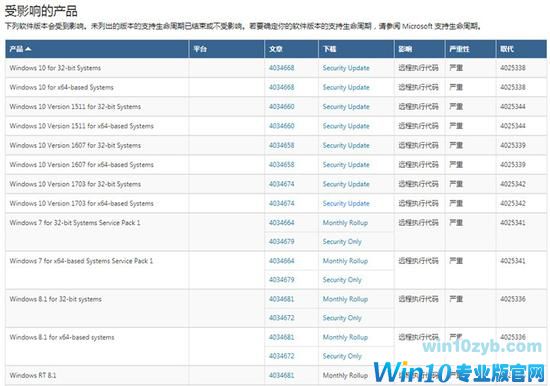Click 远程执行代码 impact in Windows 10 32-bit row

pyautogui.click(x=418, y=68)
